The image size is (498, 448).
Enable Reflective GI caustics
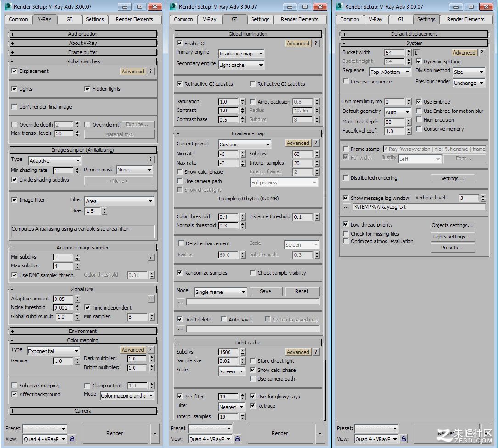[x=252, y=84]
